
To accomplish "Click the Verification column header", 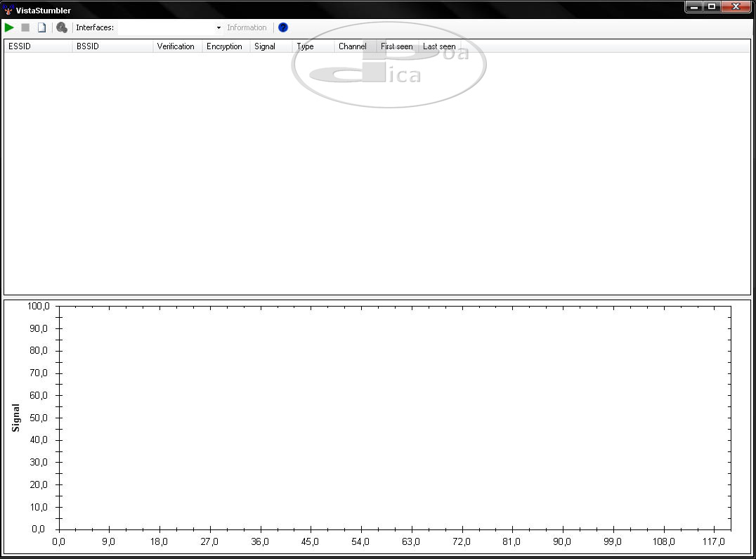I will coord(176,46).
